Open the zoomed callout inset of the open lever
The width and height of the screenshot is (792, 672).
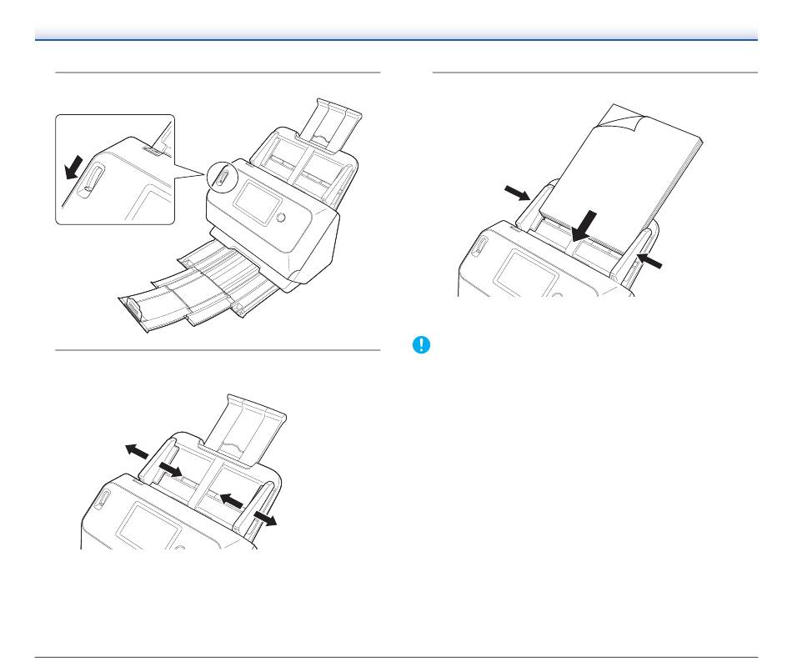(x=115, y=169)
